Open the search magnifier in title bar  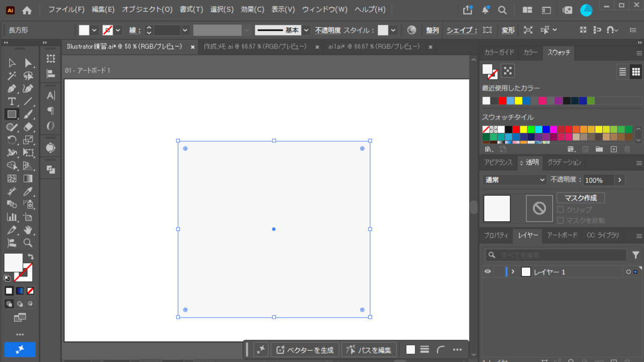[502, 10]
